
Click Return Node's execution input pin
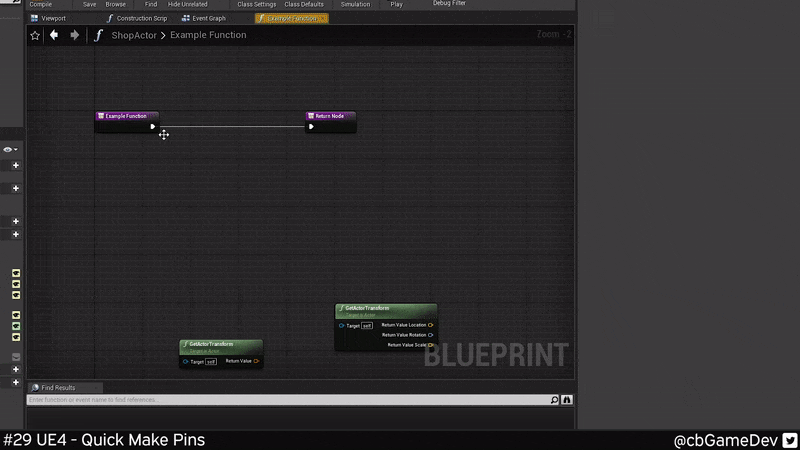click(311, 127)
